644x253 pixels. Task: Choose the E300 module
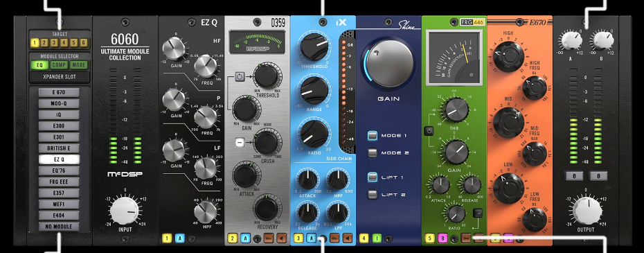(59, 126)
